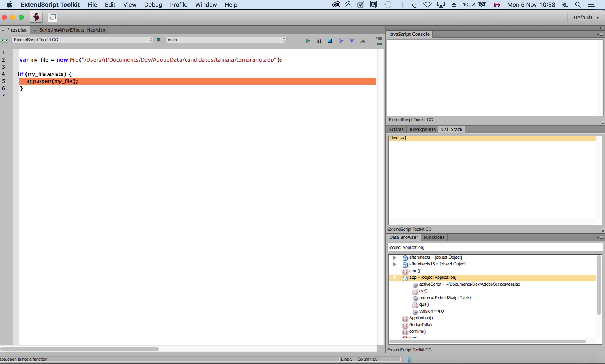Open the Default workspace dropdown
Image resolution: width=605 pixels, height=364 pixels.
tap(586, 17)
